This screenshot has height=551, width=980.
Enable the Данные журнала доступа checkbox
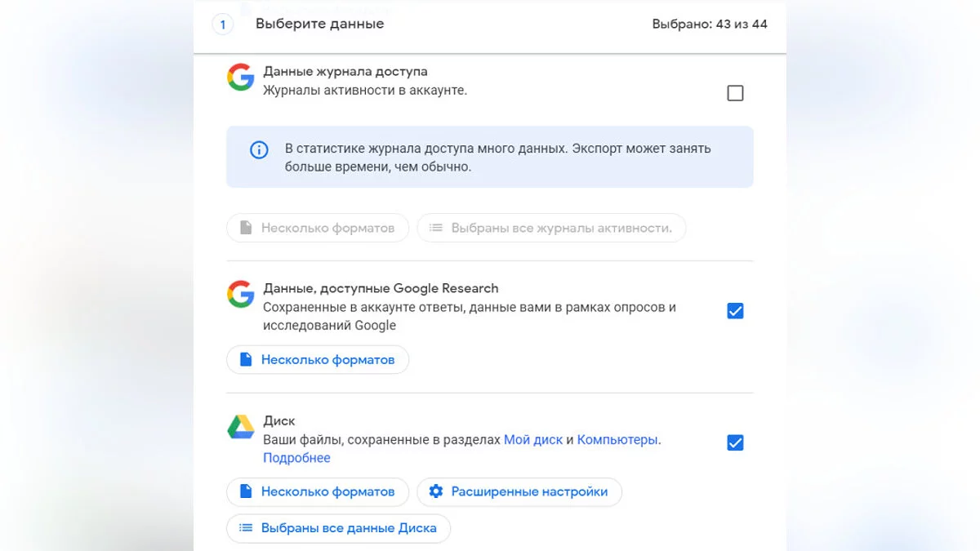click(735, 93)
